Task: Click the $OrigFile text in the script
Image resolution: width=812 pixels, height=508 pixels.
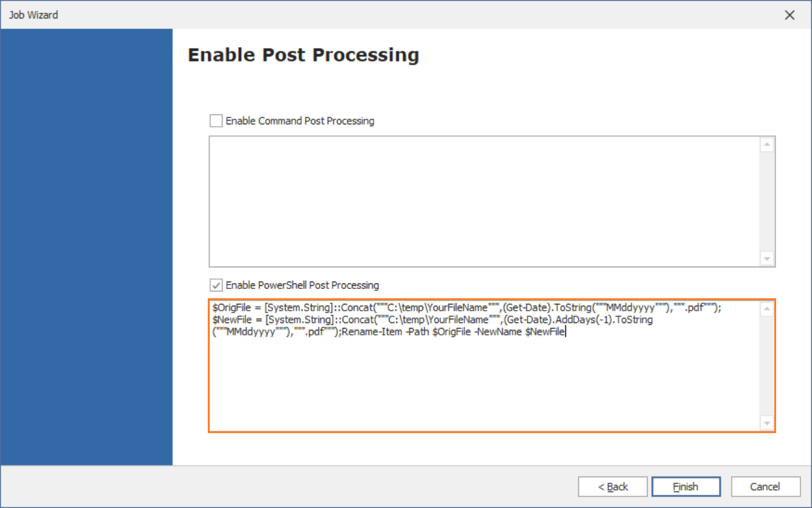Action: click(x=231, y=308)
